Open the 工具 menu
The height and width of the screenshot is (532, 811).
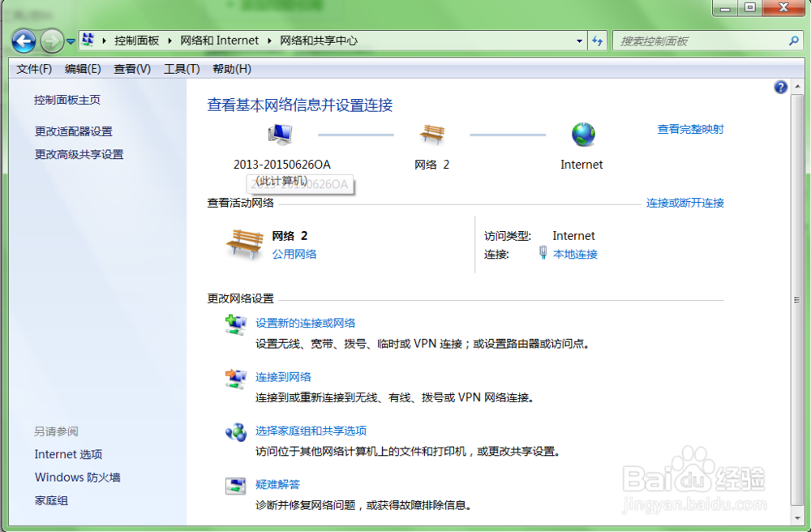180,69
